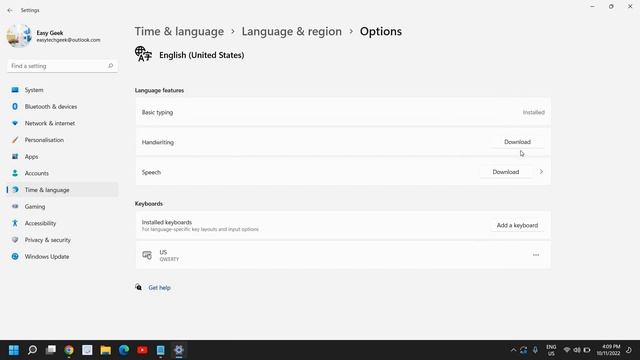
Task: Open the clock and date flyout
Action: click(608, 350)
